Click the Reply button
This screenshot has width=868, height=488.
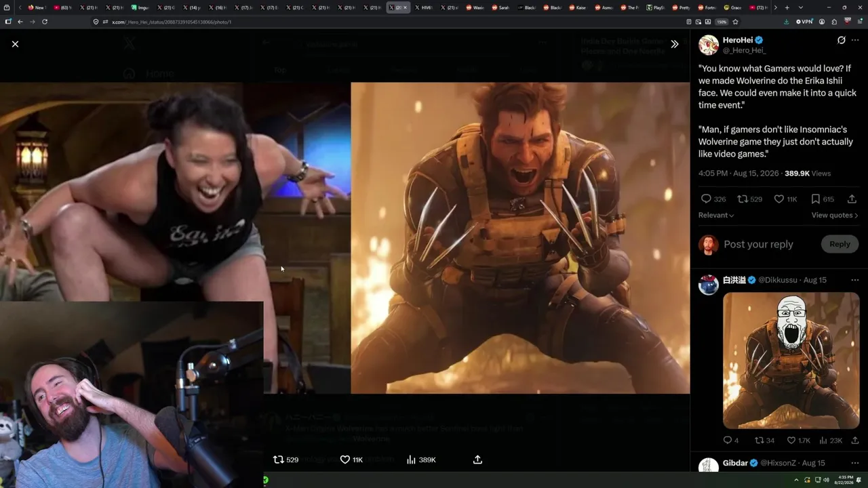click(x=840, y=244)
